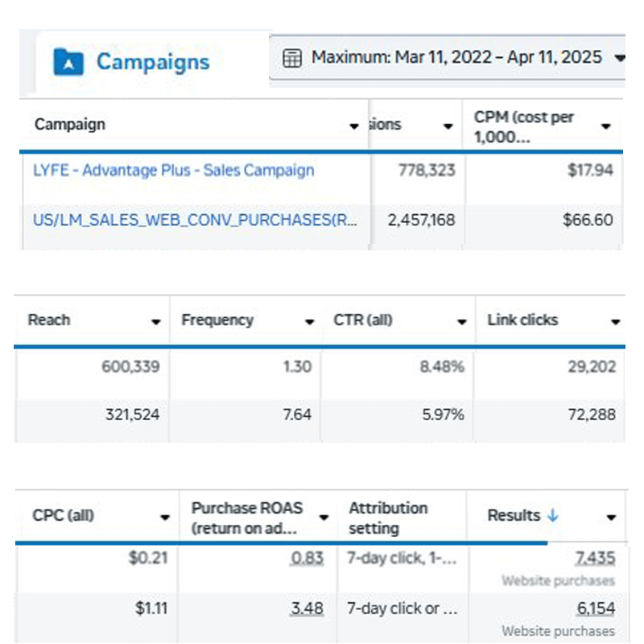
Task: Click the Results sort arrow icon
Action: click(553, 516)
